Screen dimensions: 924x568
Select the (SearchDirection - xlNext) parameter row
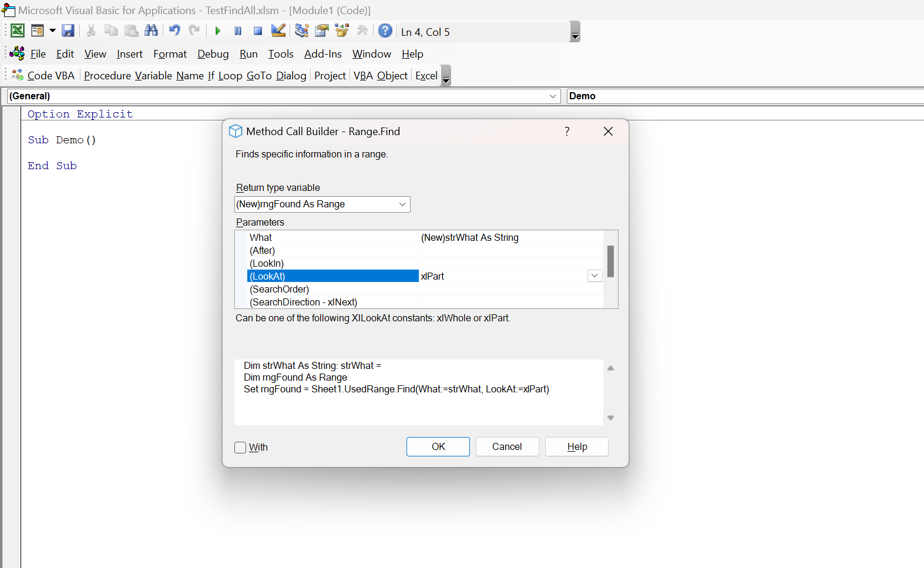[x=425, y=302]
